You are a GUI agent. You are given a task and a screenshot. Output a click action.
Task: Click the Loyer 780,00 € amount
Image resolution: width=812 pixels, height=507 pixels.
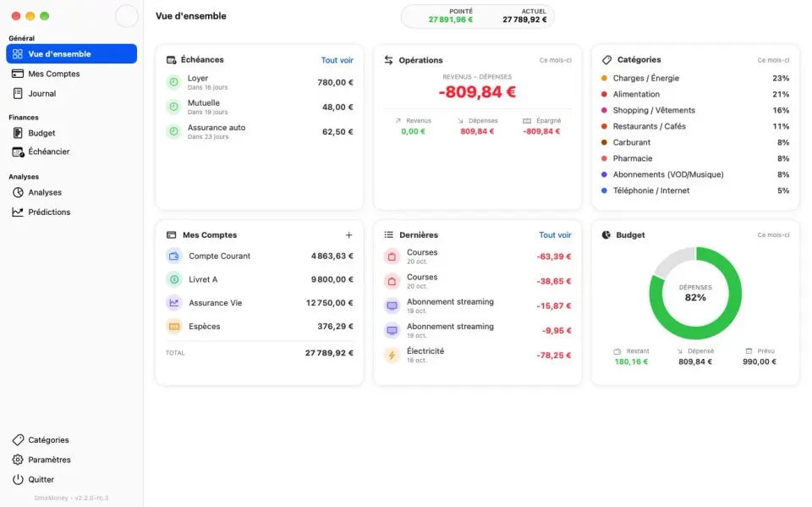coord(336,82)
